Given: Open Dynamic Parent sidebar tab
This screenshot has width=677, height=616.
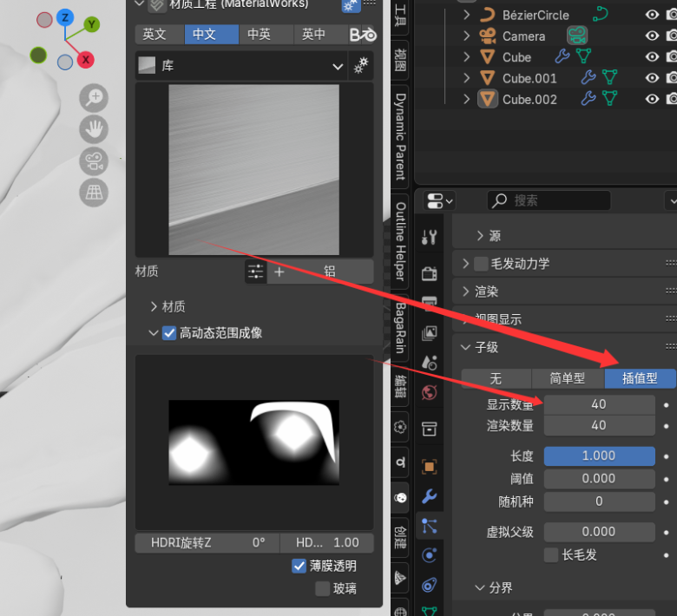Looking at the screenshot, I should [x=400, y=137].
